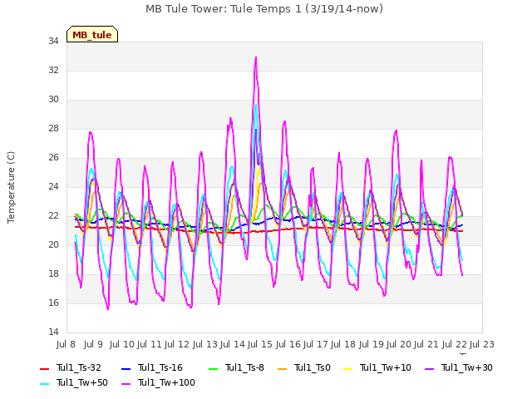Click the Jul 8 x-axis tick label
The width and height of the screenshot is (532, 399).
pyautogui.click(x=66, y=344)
